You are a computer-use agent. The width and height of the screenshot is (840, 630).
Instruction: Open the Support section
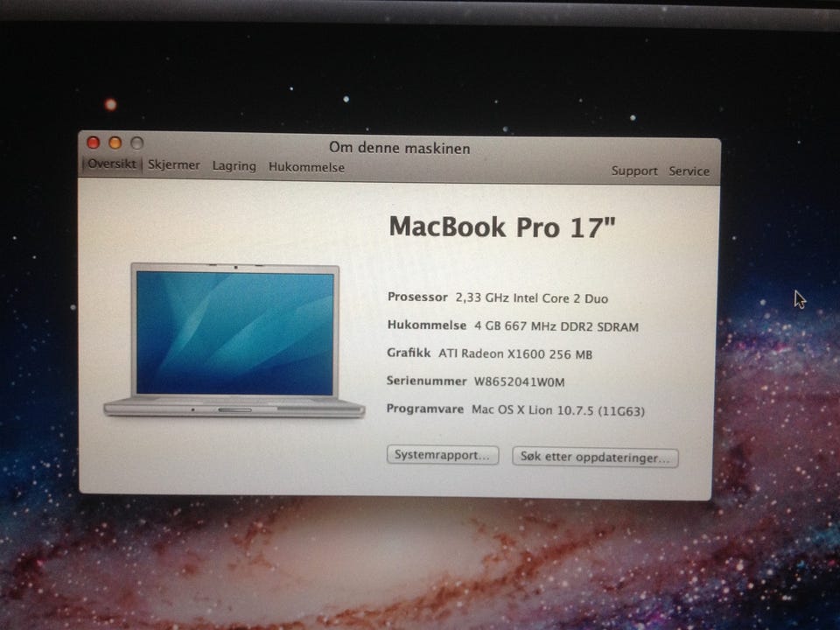(634, 171)
